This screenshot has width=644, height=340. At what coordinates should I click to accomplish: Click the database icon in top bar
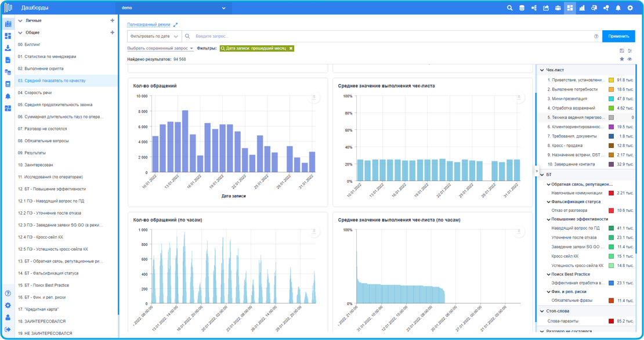click(522, 8)
